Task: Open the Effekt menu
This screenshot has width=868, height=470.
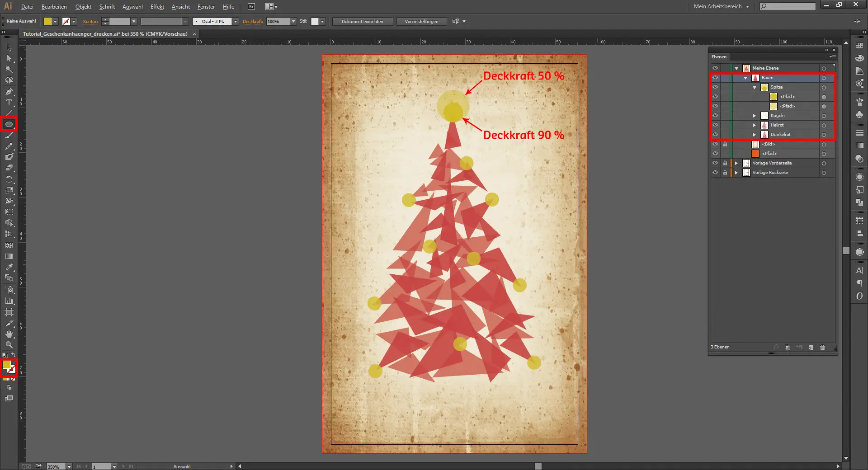Action: click(x=157, y=7)
